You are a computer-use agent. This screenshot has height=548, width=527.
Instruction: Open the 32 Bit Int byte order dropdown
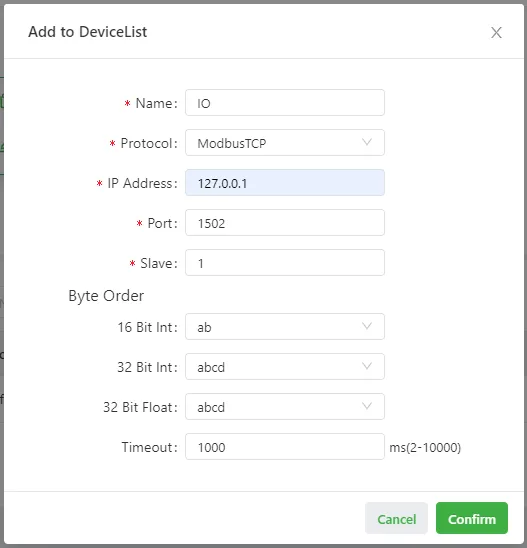pos(285,367)
